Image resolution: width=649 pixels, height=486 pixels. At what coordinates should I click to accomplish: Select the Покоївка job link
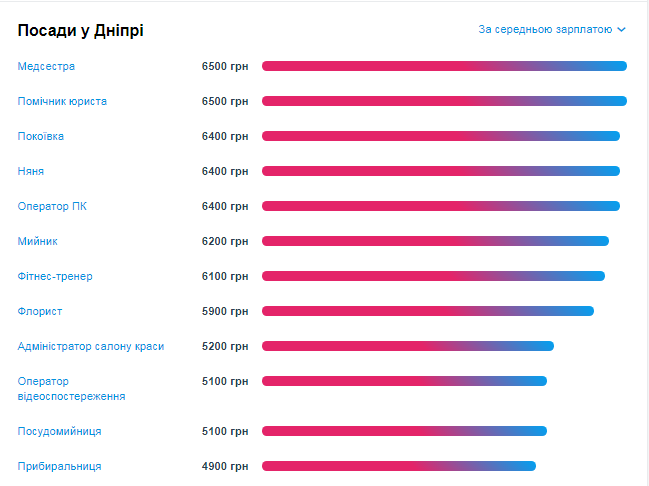click(41, 136)
